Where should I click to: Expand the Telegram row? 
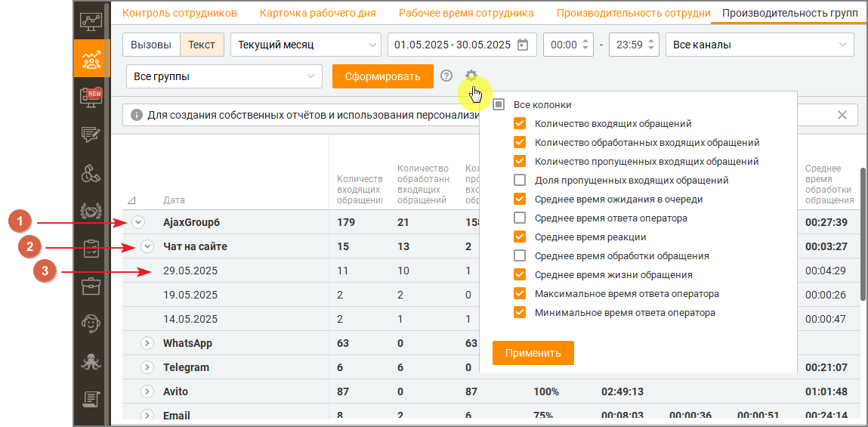click(147, 367)
